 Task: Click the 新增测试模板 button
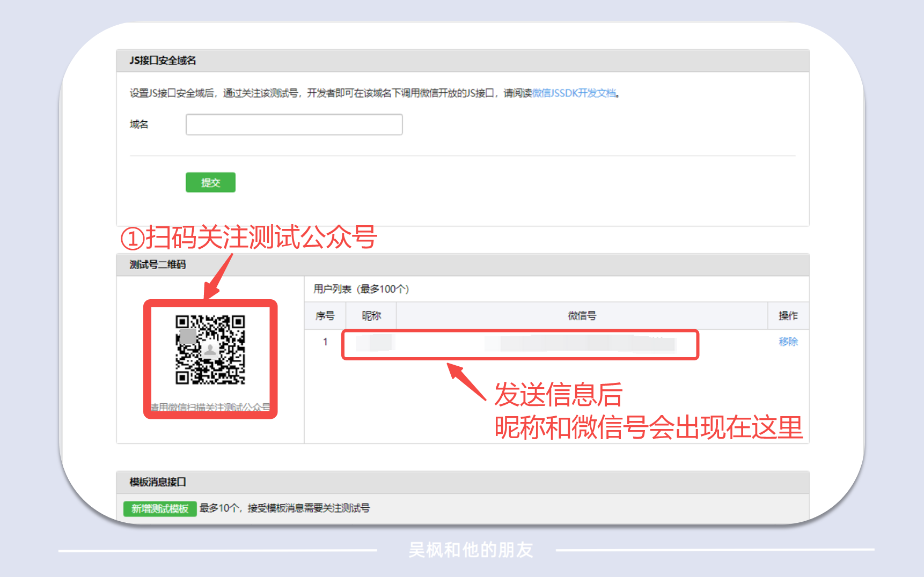coord(160,508)
